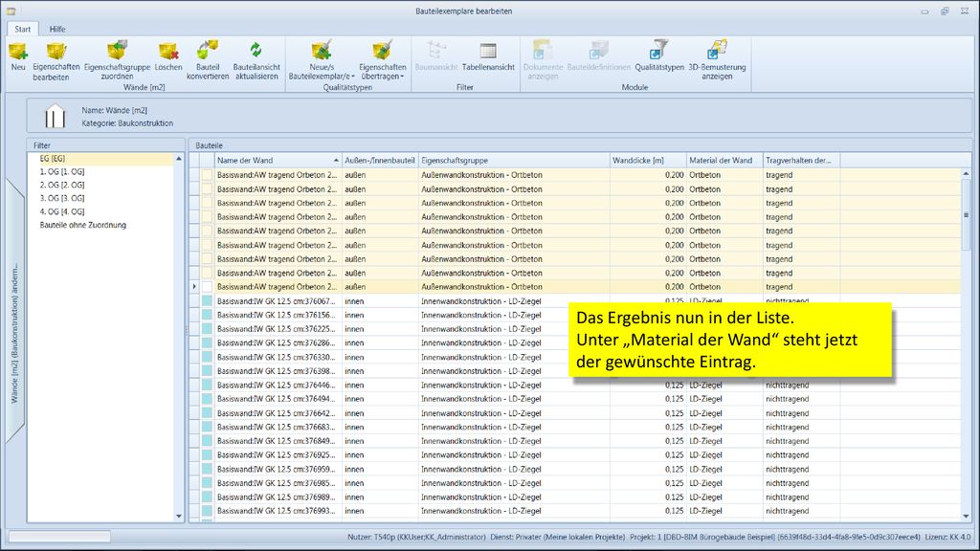This screenshot has height=551, width=980.
Task: Select the Start ribbon tab
Action: coord(23,30)
